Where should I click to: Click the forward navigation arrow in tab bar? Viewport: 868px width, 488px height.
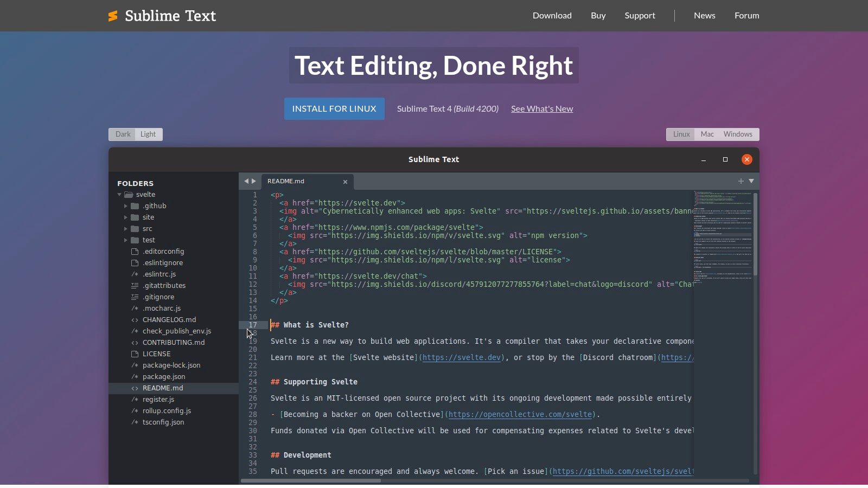coord(254,181)
